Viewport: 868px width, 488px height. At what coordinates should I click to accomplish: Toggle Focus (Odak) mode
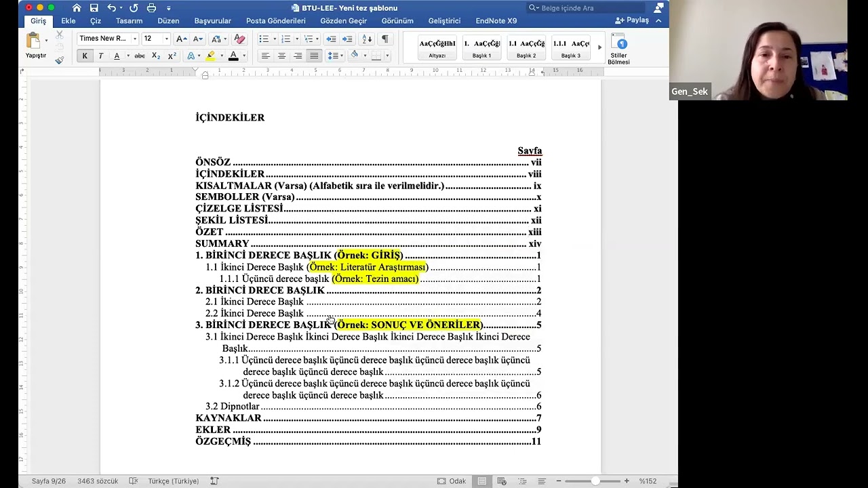pos(452,481)
